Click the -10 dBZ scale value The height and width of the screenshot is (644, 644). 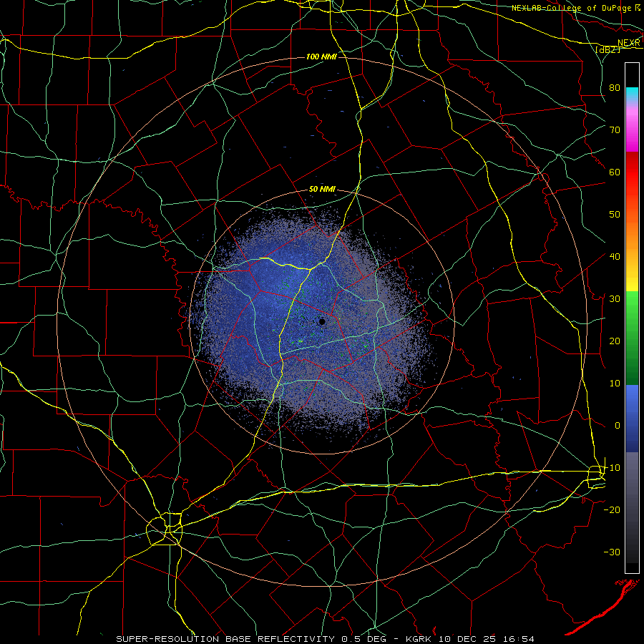pos(612,468)
